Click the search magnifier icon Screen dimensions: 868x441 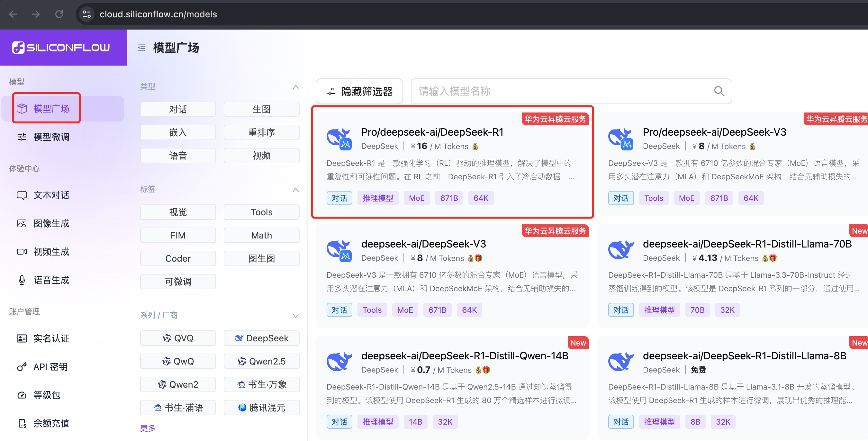point(719,91)
